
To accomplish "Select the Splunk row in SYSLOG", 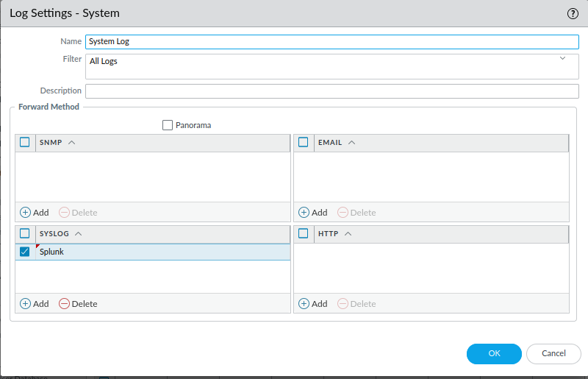I will coord(153,252).
